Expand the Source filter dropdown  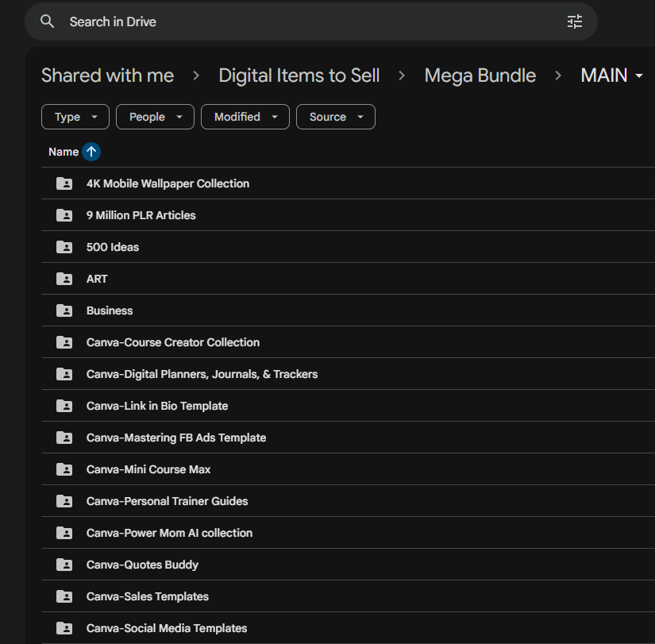click(335, 117)
